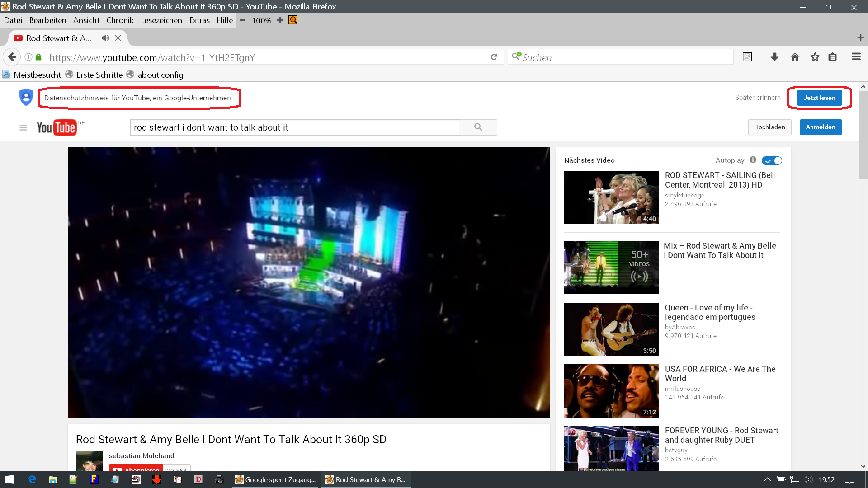The width and height of the screenshot is (868, 488).
Task: Mute the tab via the speaker icon
Action: click(105, 38)
